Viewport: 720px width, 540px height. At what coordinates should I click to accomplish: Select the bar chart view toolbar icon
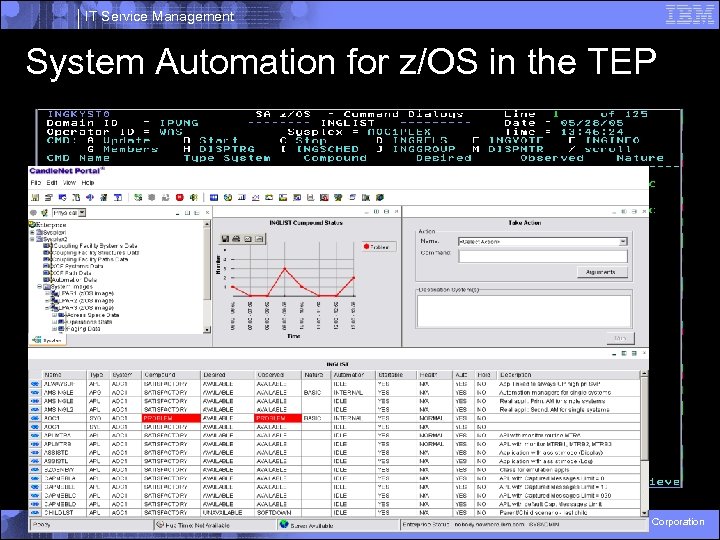pos(242,197)
